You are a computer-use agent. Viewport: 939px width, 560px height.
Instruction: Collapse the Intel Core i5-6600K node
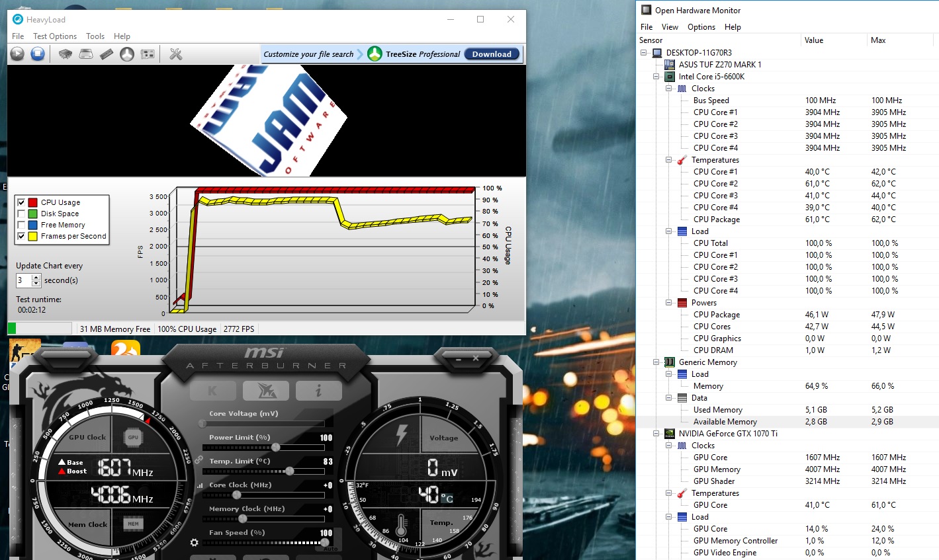click(656, 77)
